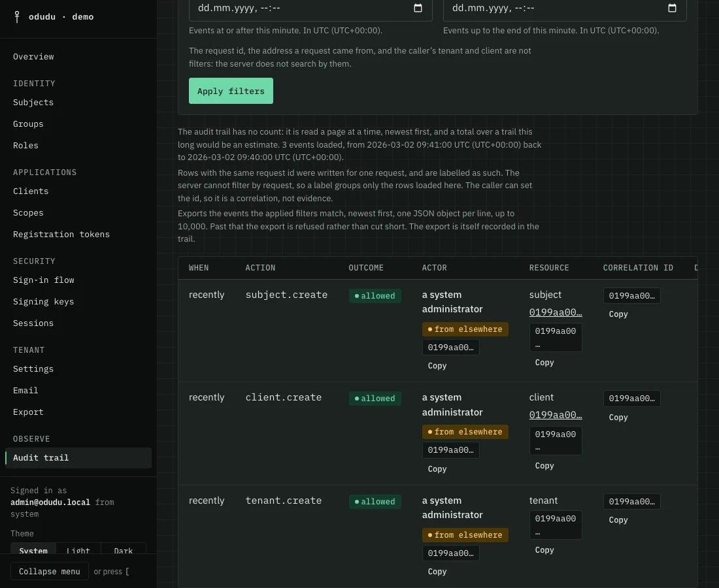Click the WHEN column header
719x588 pixels.
(x=199, y=268)
